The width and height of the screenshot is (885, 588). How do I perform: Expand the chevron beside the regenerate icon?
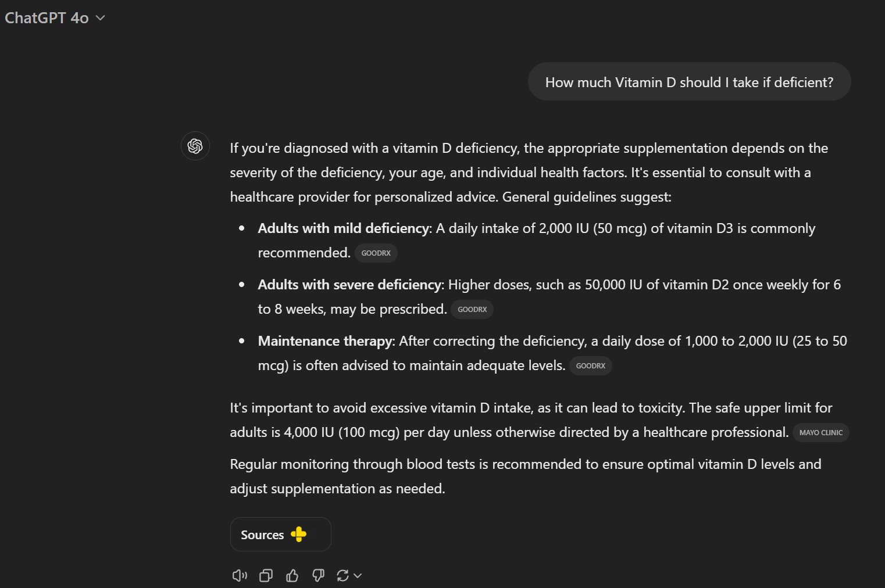pyautogui.click(x=358, y=575)
